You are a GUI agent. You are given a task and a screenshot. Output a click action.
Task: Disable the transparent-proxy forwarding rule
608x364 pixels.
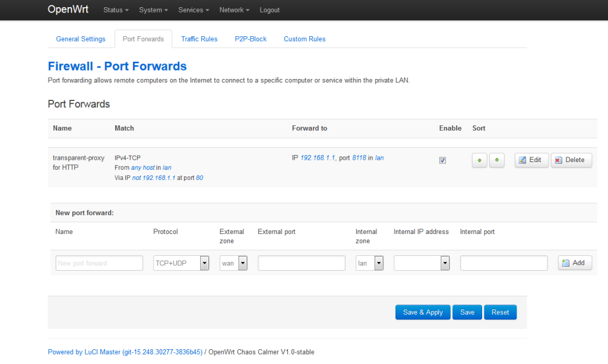pos(442,160)
